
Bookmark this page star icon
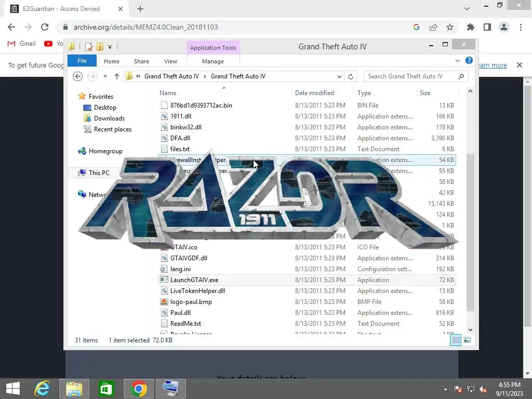(450, 27)
